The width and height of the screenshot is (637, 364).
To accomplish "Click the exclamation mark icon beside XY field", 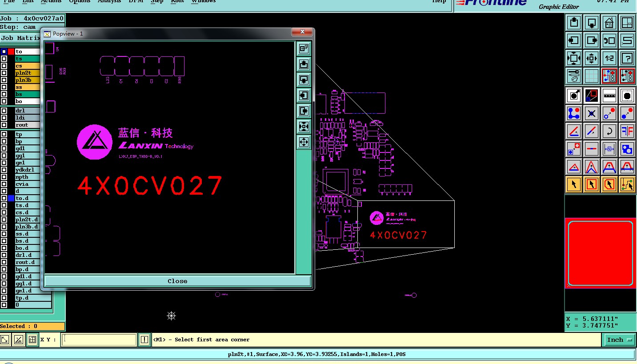I will tap(144, 340).
